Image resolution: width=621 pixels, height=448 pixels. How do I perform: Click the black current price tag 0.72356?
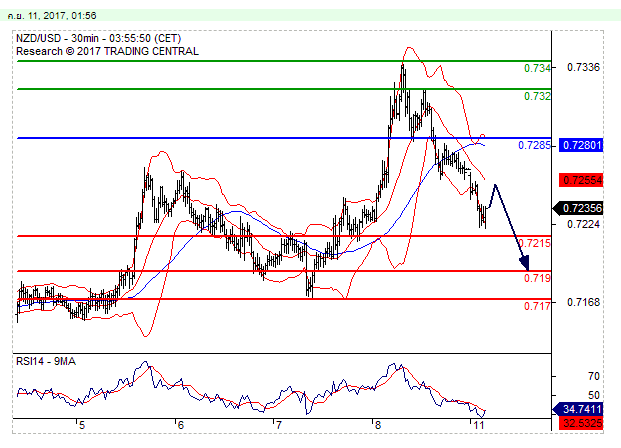pyautogui.click(x=579, y=208)
